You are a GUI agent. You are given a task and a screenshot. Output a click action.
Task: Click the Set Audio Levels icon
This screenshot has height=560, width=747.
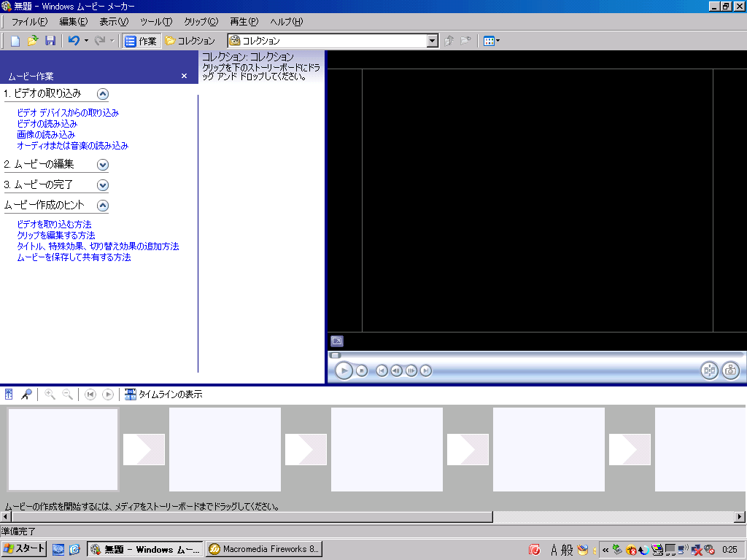(x=9, y=394)
